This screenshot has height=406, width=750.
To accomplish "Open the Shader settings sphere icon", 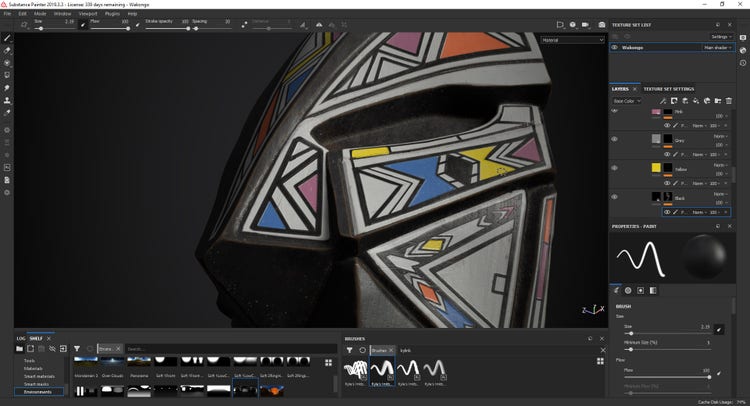I will click(743, 50).
